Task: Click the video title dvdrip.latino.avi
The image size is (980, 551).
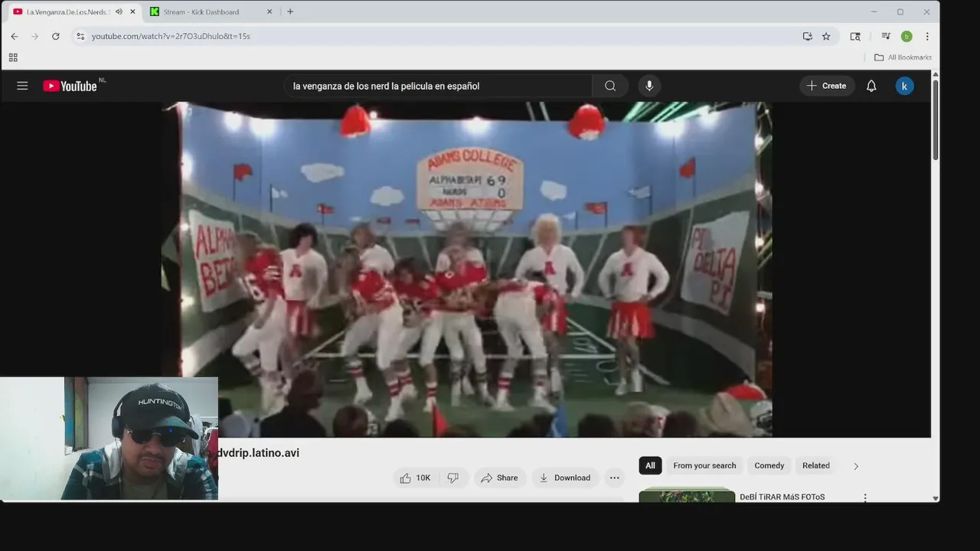Action: coord(259,453)
